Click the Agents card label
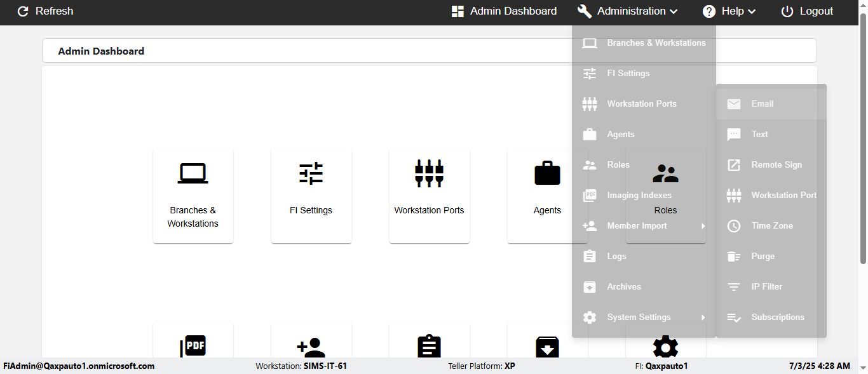Image resolution: width=868 pixels, height=374 pixels. (x=548, y=210)
